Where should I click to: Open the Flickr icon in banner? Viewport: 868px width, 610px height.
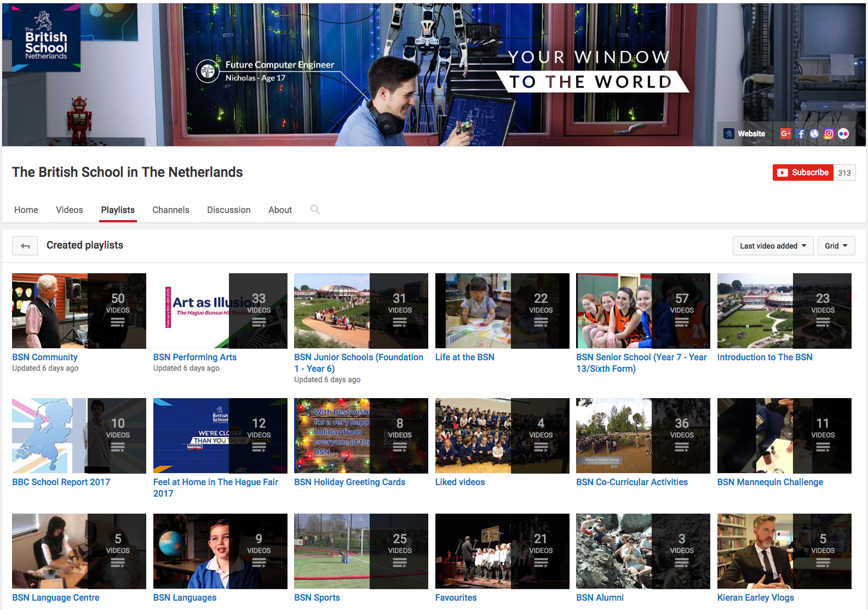(843, 134)
